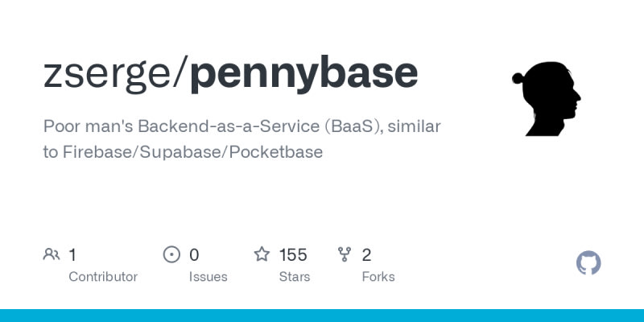
Task: Click the contributors people icon
Action: (x=52, y=255)
